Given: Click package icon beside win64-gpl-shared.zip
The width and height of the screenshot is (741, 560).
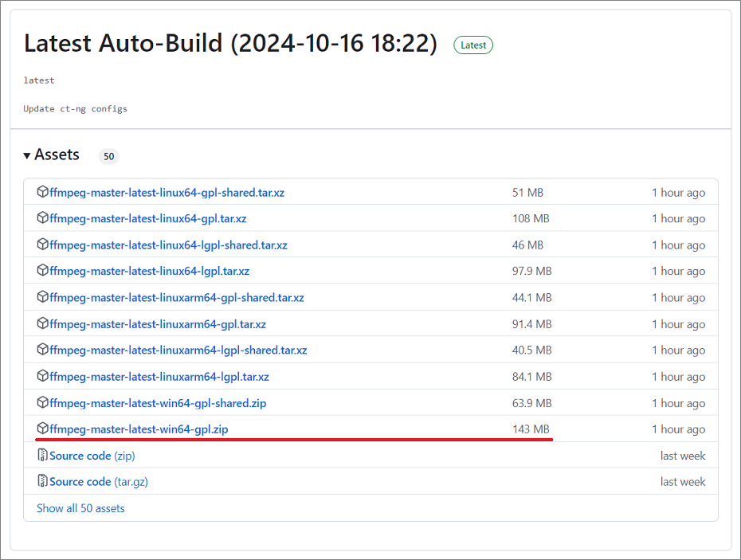Looking at the screenshot, I should click(x=42, y=402).
